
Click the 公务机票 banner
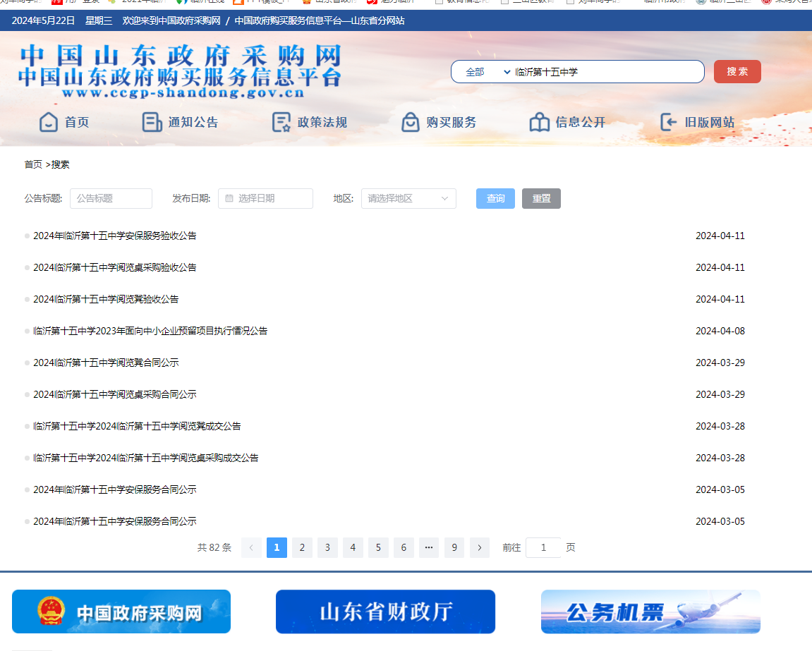[x=650, y=612]
